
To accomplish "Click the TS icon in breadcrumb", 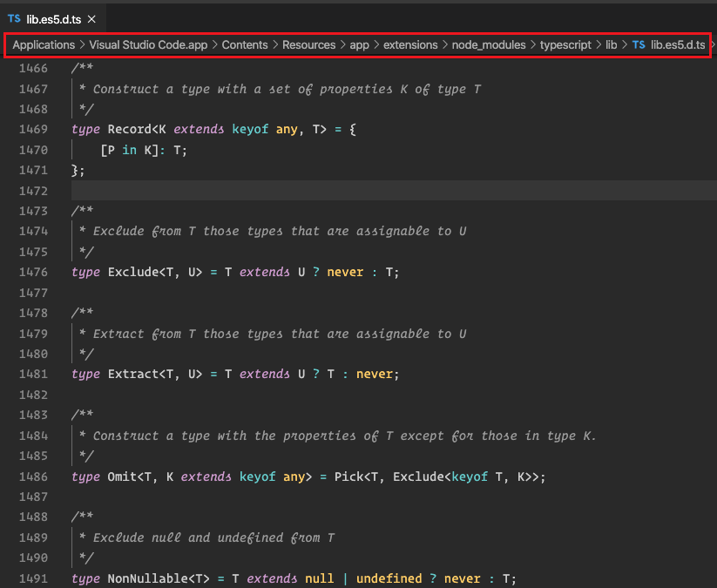I will [x=639, y=44].
